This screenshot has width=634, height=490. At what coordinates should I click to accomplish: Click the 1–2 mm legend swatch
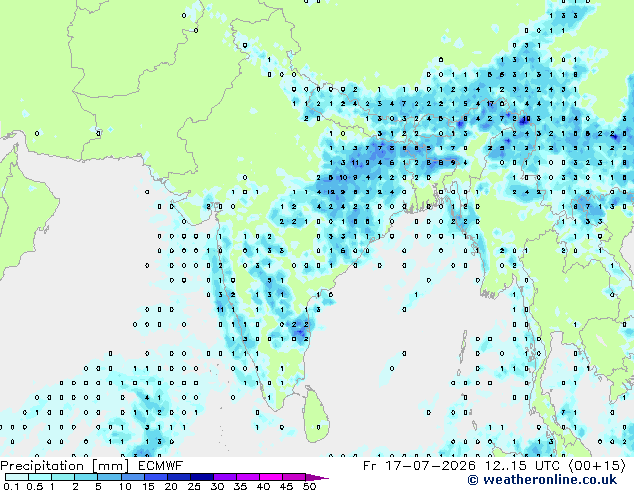click(x=63, y=477)
